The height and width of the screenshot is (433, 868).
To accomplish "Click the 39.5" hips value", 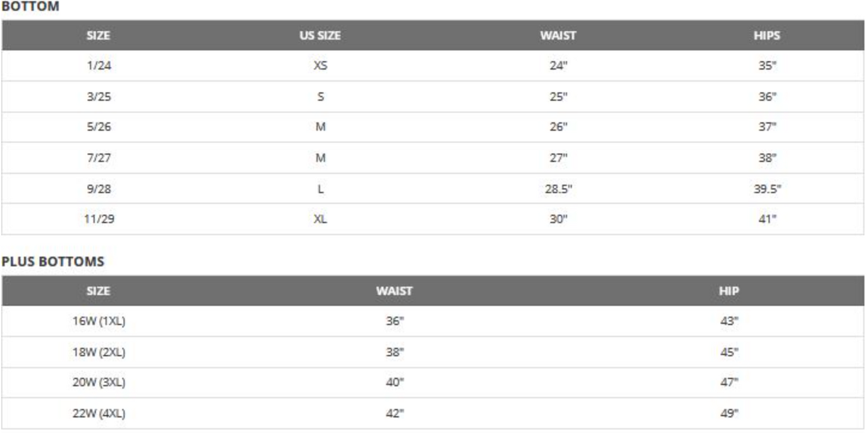I will coord(767,189).
